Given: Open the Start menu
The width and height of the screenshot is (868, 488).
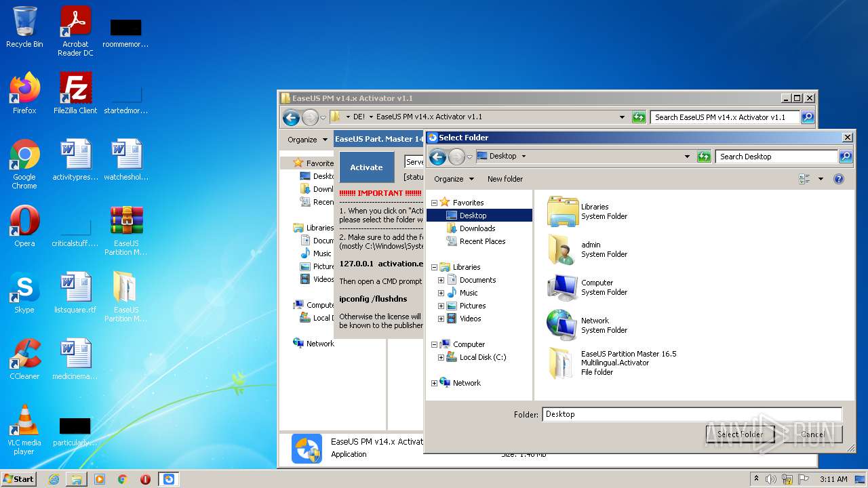Looking at the screenshot, I should click(19, 479).
